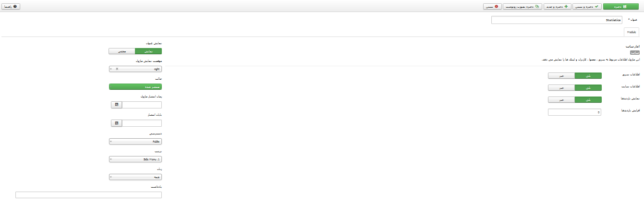The image size is (644, 205).
Task: Choose Hide for the show title option
Action: (x=122, y=51)
